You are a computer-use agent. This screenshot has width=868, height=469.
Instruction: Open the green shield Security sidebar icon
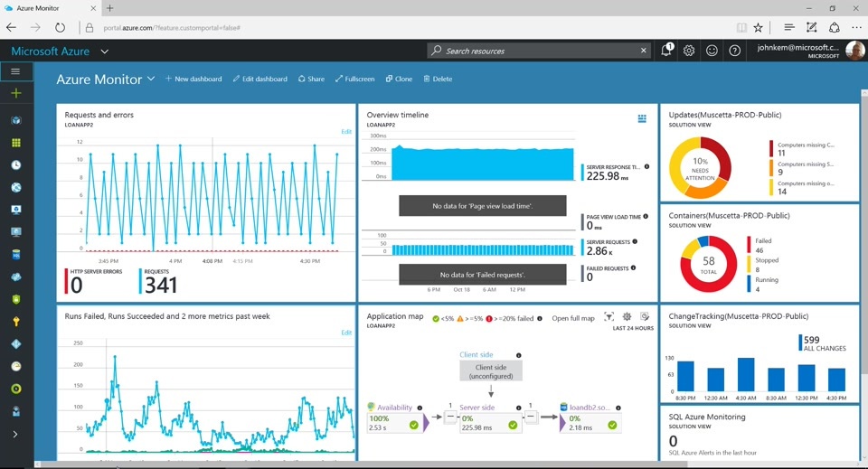(x=16, y=299)
